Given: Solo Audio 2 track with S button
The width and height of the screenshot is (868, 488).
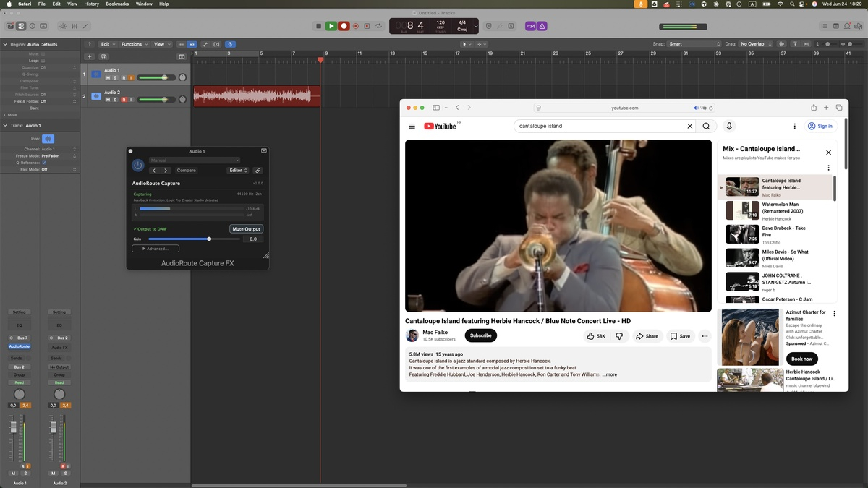Looking at the screenshot, I should (116, 100).
